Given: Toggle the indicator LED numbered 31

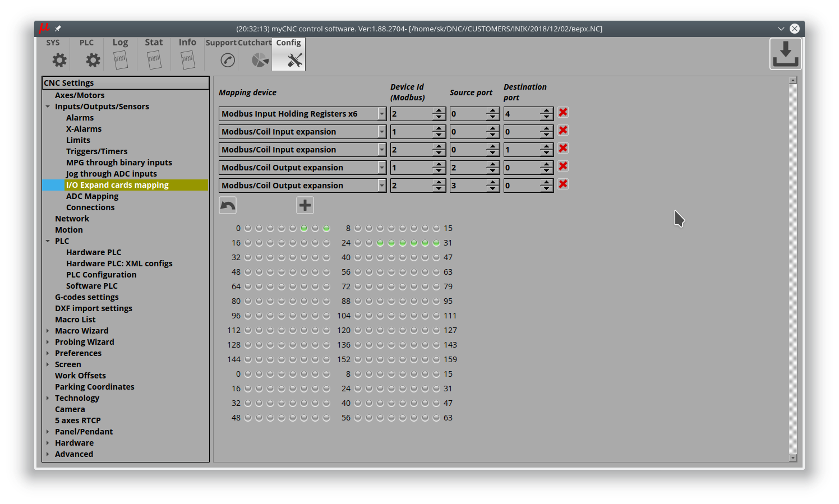Looking at the screenshot, I should point(436,243).
